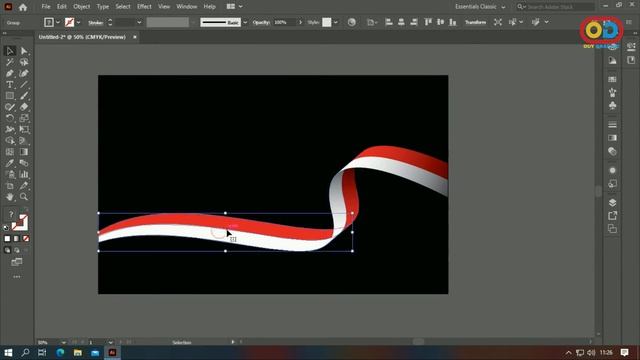The height and width of the screenshot is (360, 640).
Task: Open stroke color dropdown in control bar
Action: pyautogui.click(x=78, y=22)
